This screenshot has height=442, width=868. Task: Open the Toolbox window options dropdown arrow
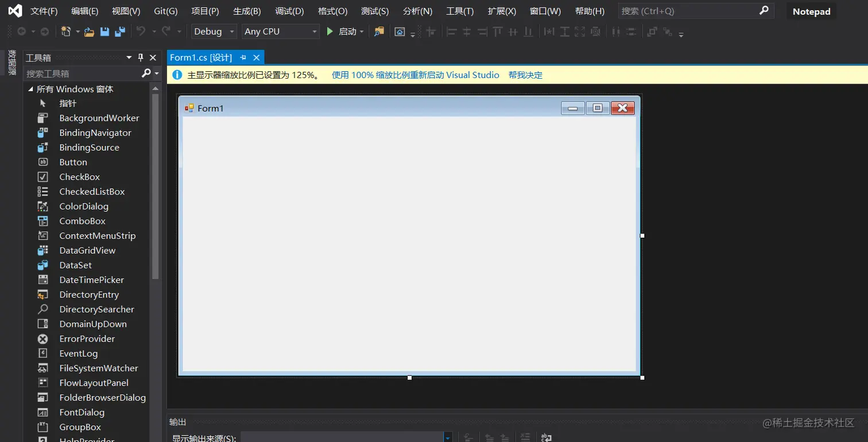tap(129, 57)
